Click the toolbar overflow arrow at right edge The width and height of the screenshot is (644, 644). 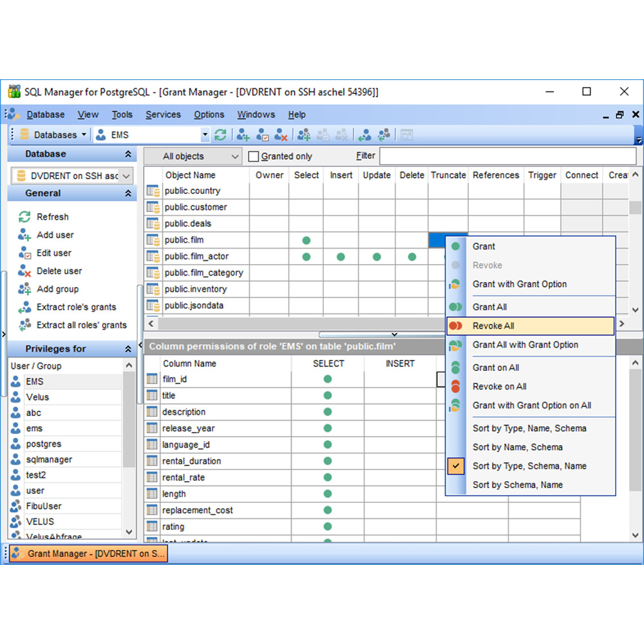click(639, 140)
